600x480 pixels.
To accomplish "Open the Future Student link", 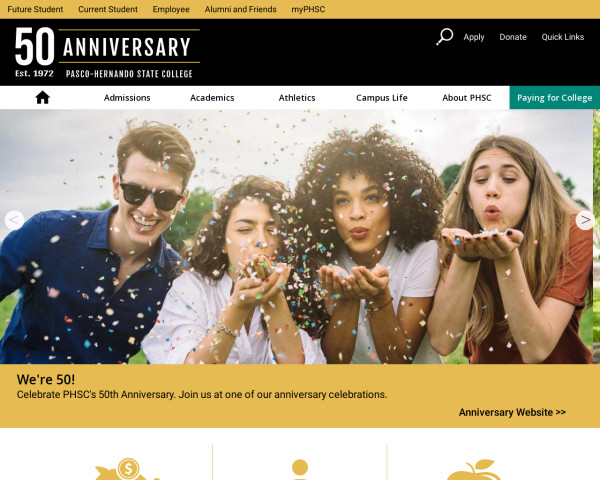I will pos(35,9).
